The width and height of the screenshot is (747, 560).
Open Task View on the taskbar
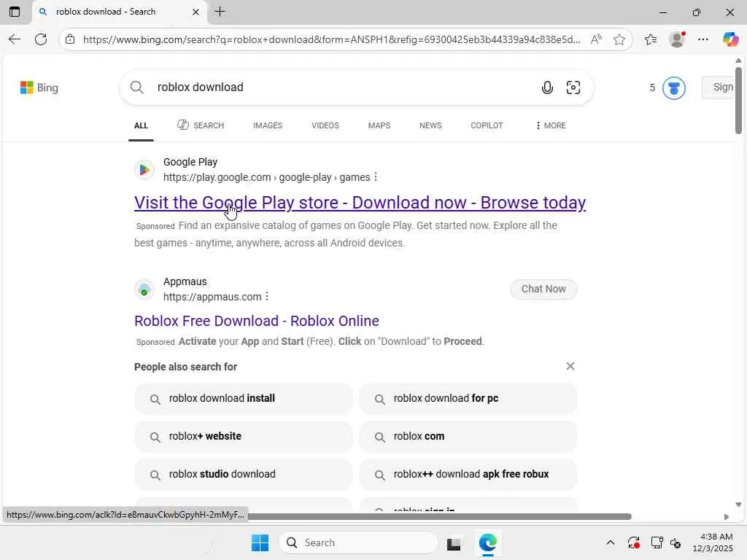click(x=454, y=542)
